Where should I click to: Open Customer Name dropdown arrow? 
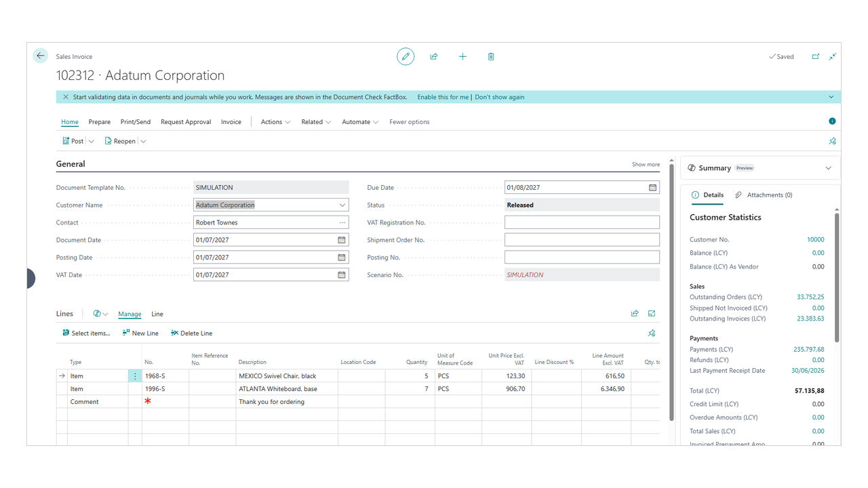tap(342, 205)
